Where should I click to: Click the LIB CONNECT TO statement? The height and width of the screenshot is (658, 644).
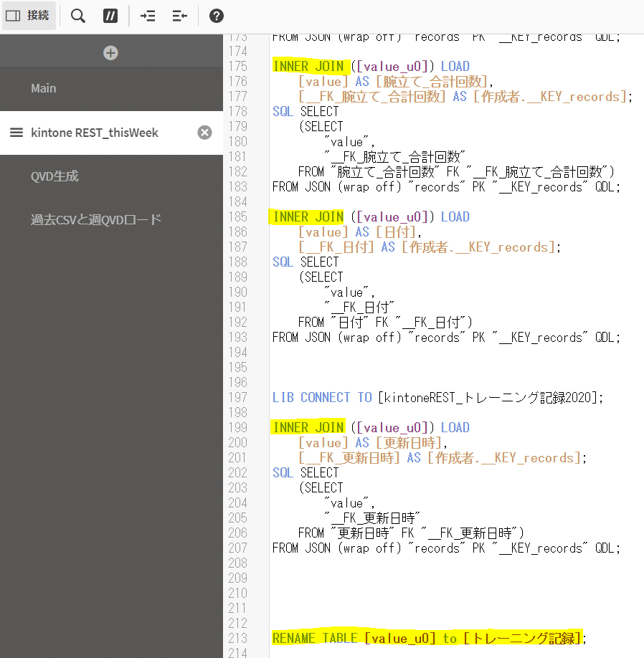[x=438, y=397]
